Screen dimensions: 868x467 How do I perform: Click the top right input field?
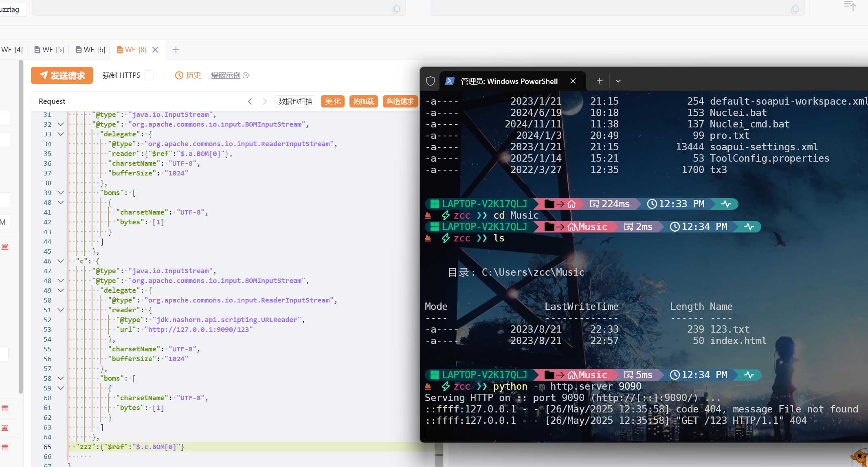click(x=617, y=8)
